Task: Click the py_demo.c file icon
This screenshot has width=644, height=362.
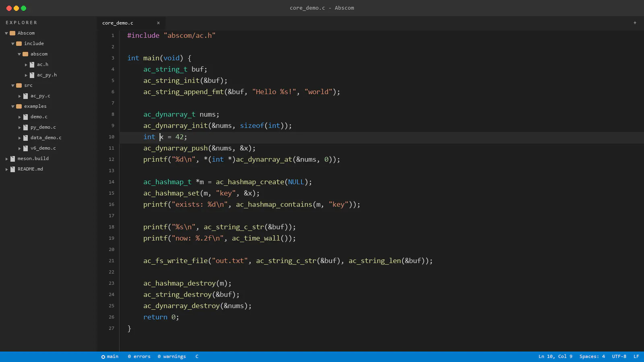Action: pyautogui.click(x=25, y=127)
